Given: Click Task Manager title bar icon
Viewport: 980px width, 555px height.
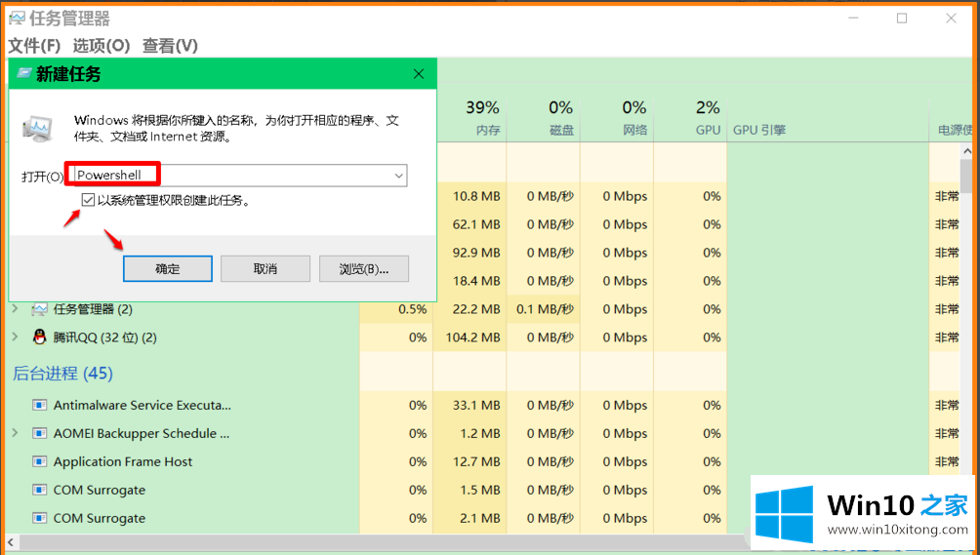Looking at the screenshot, I should coord(17,19).
